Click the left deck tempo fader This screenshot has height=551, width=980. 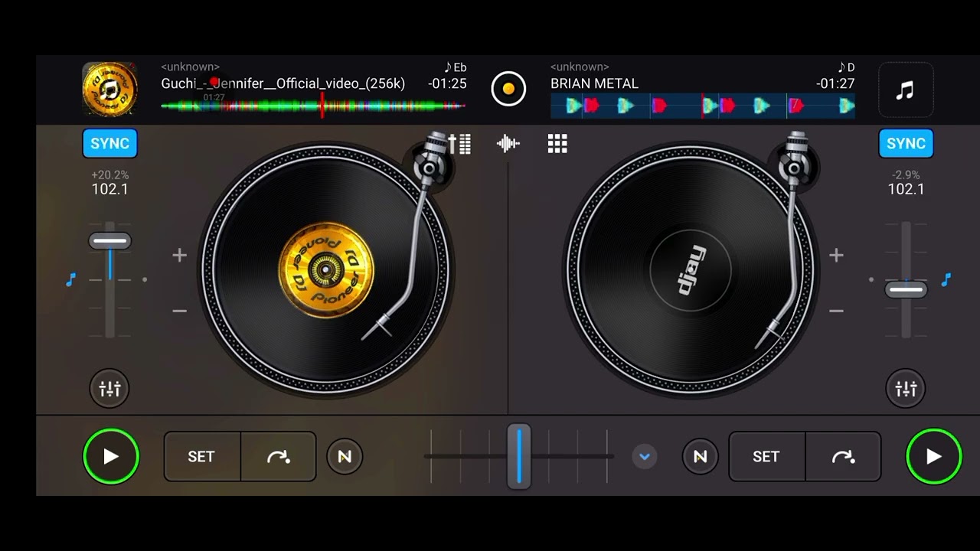coord(109,242)
